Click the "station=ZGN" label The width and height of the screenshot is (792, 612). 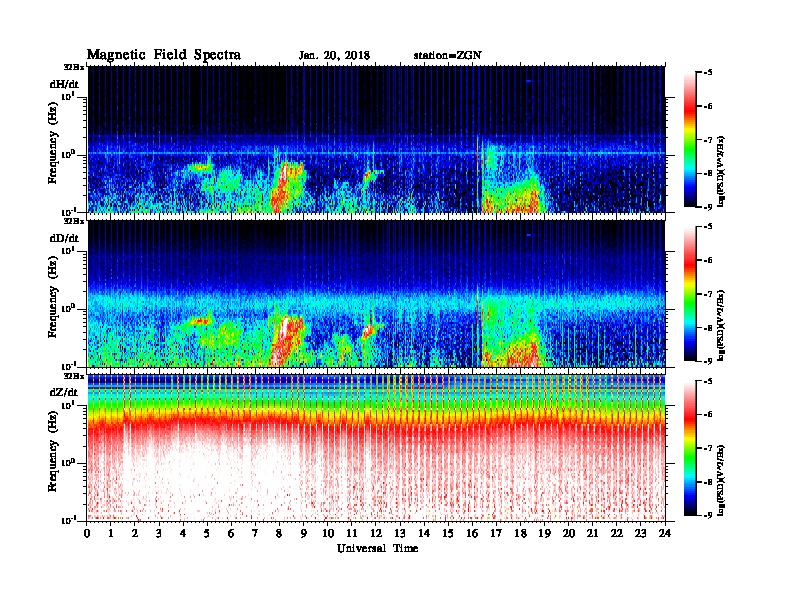click(447, 55)
